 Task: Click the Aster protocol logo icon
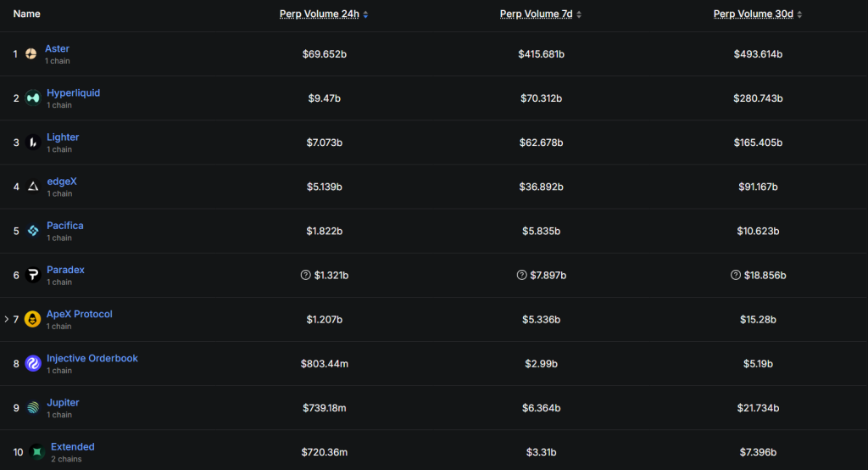click(x=31, y=54)
